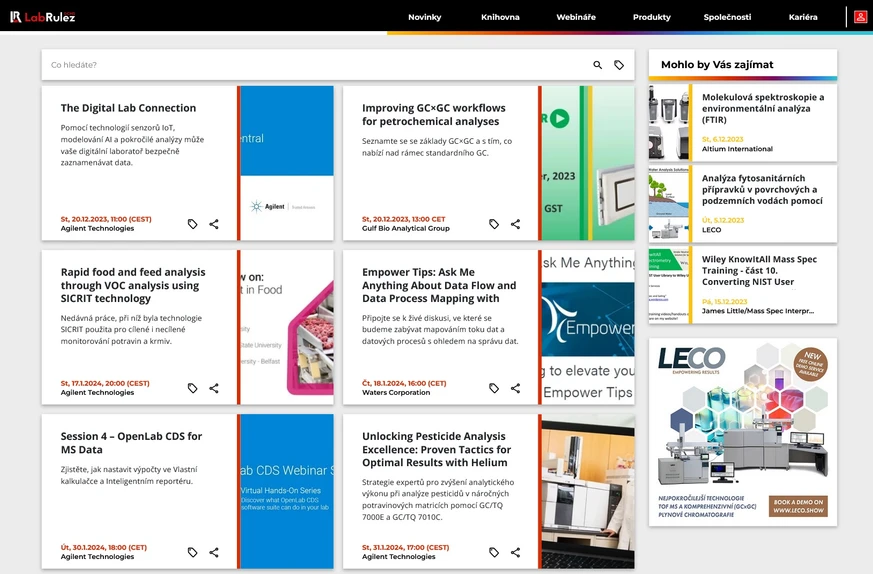Click 'Gulf Bio Analytical Group' organizer text

coord(405,228)
